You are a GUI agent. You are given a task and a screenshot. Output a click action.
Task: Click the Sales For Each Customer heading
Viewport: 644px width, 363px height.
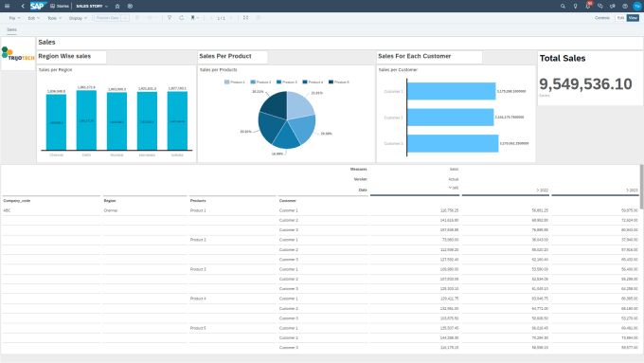[x=415, y=56]
